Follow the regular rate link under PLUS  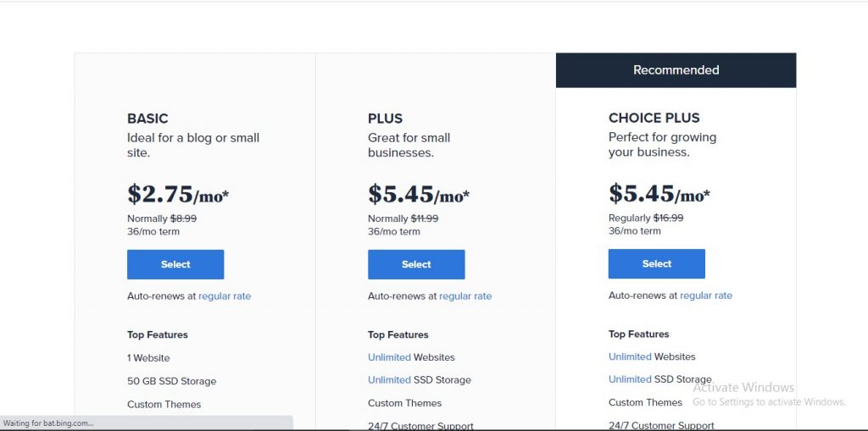point(465,296)
